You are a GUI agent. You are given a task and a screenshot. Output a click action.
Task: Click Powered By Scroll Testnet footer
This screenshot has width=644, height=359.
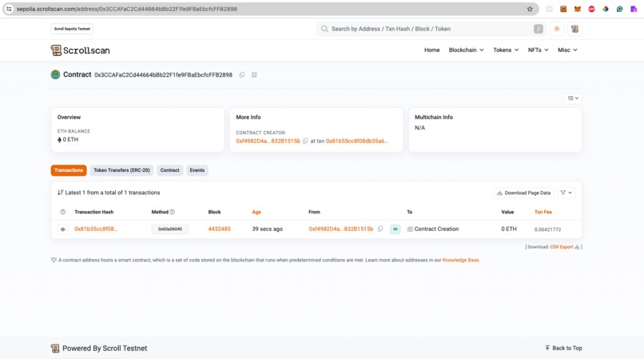tap(98, 348)
